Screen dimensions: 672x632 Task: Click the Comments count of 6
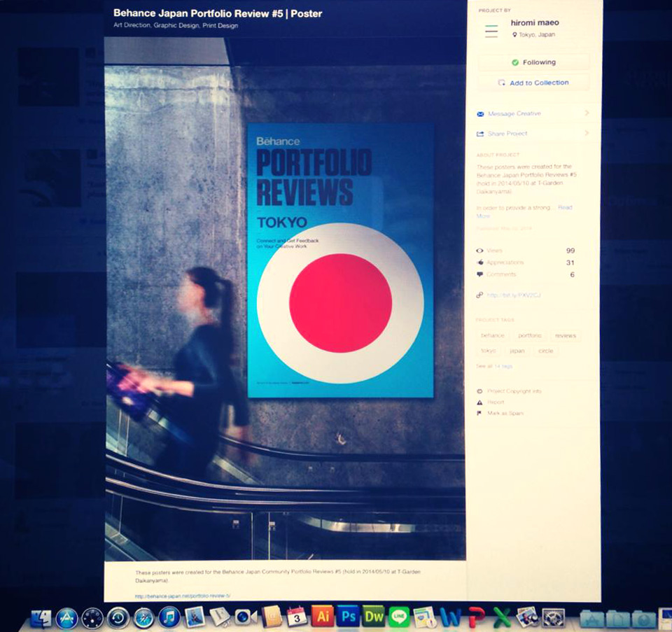point(572,274)
